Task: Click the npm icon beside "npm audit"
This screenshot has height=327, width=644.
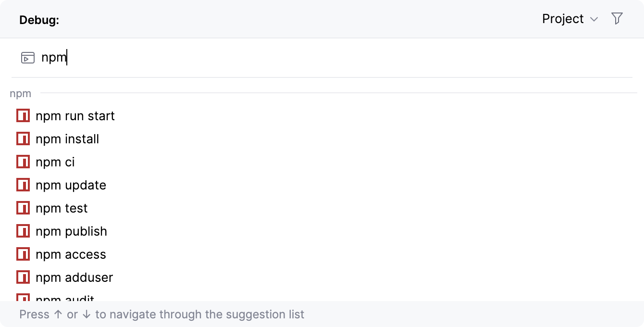Action: [23, 299]
